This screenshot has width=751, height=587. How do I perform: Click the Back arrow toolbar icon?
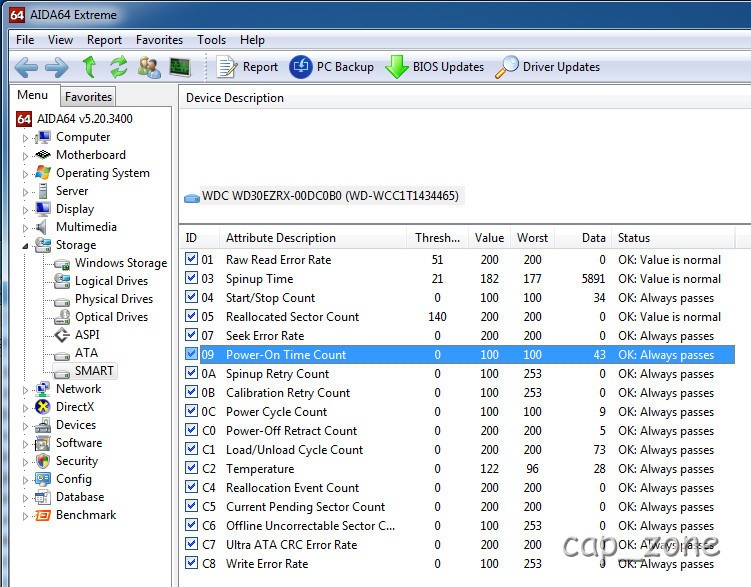pos(26,67)
